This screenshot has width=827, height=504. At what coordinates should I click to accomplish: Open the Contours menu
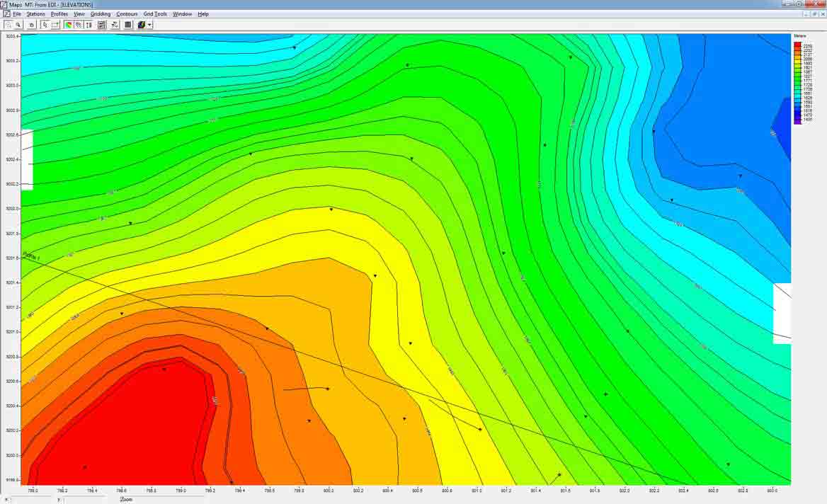[x=127, y=13]
